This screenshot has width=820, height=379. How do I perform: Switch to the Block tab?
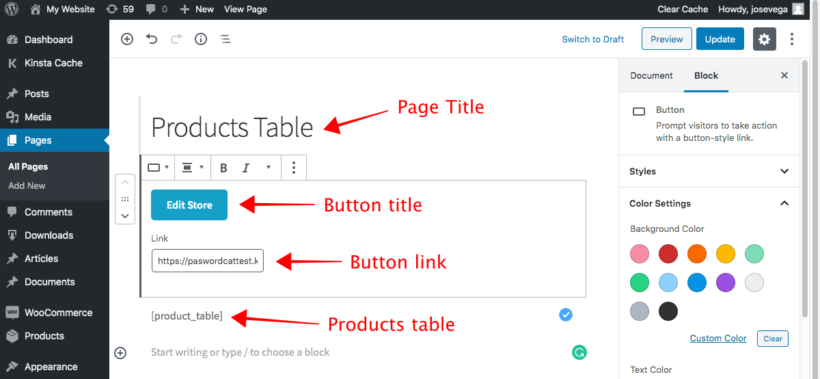[706, 76]
